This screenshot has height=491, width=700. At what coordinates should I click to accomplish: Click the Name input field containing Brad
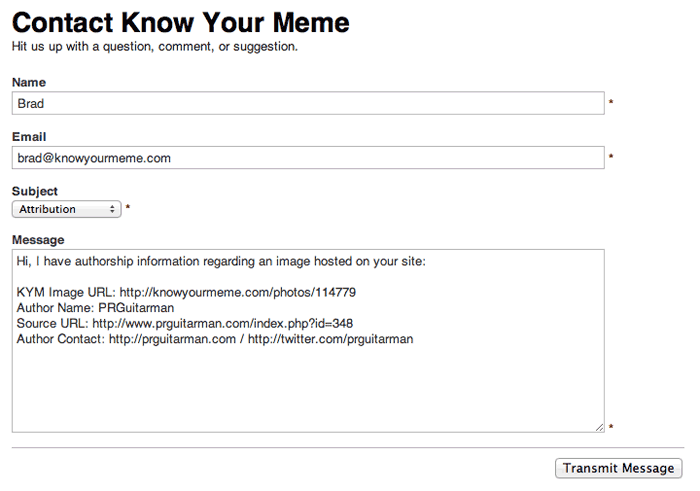tap(308, 103)
